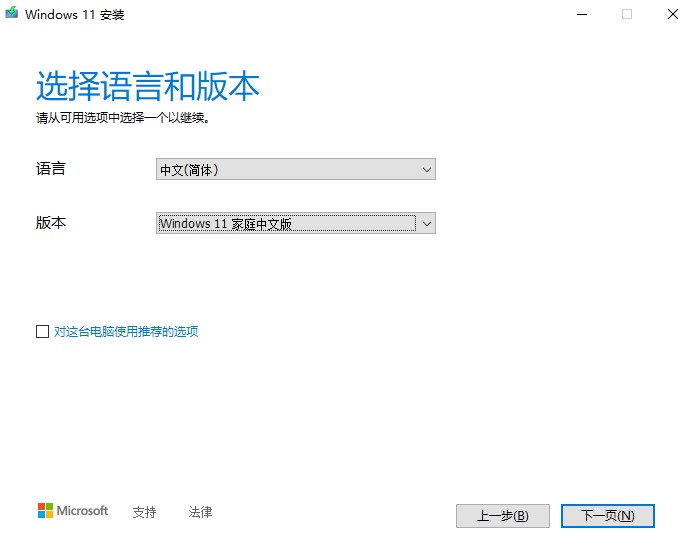This screenshot has width=687, height=550.
Task: Click the 下一页(N) button
Action: click(x=608, y=516)
